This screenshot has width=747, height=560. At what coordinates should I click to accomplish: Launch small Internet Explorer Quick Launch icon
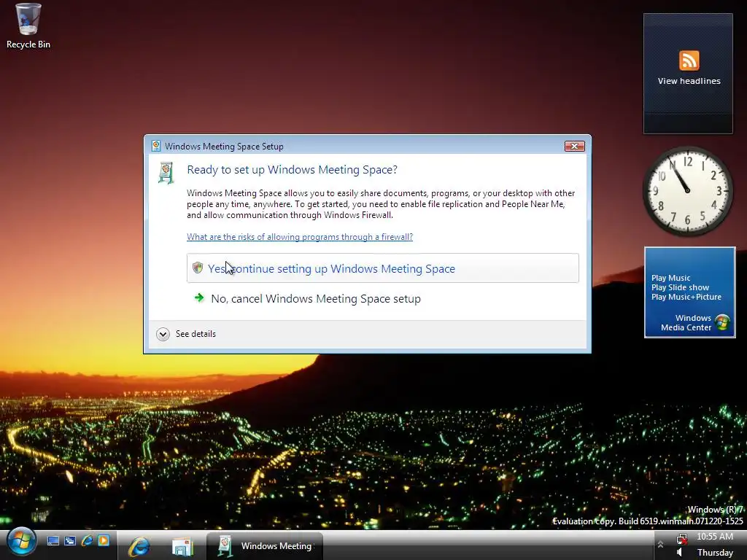pos(88,541)
